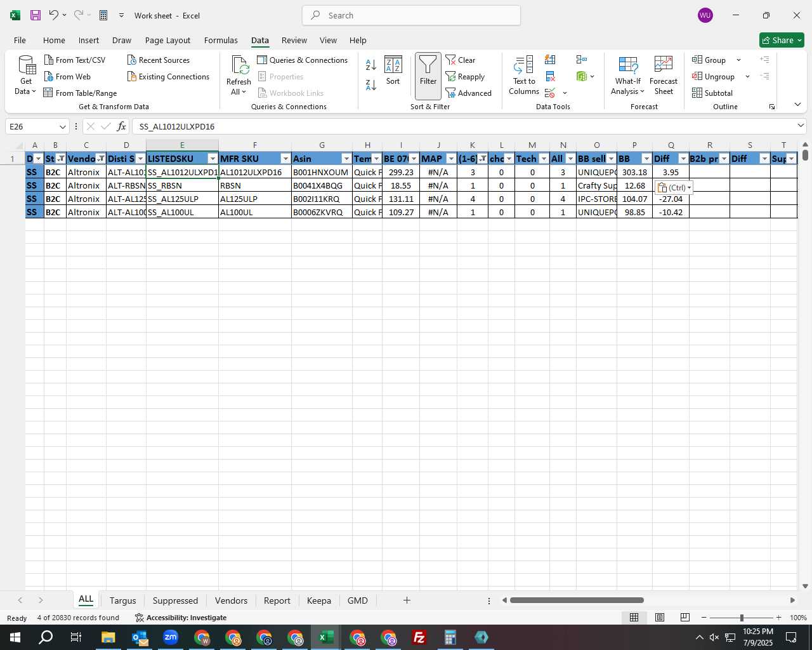
Task: Switch to Normal view in status bar
Action: click(634, 618)
